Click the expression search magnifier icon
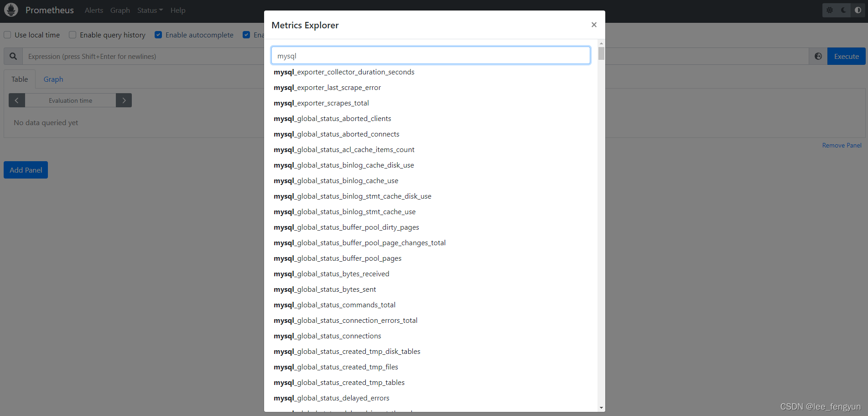 [x=13, y=56]
